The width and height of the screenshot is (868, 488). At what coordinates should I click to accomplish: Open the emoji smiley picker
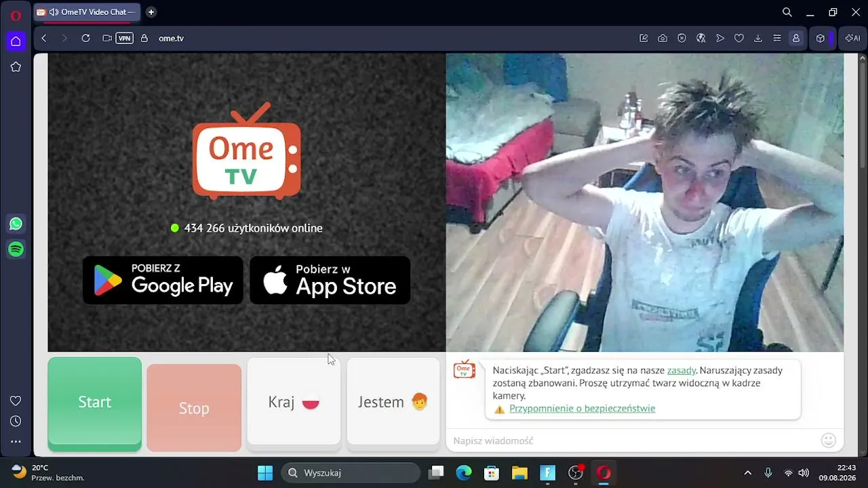(829, 441)
